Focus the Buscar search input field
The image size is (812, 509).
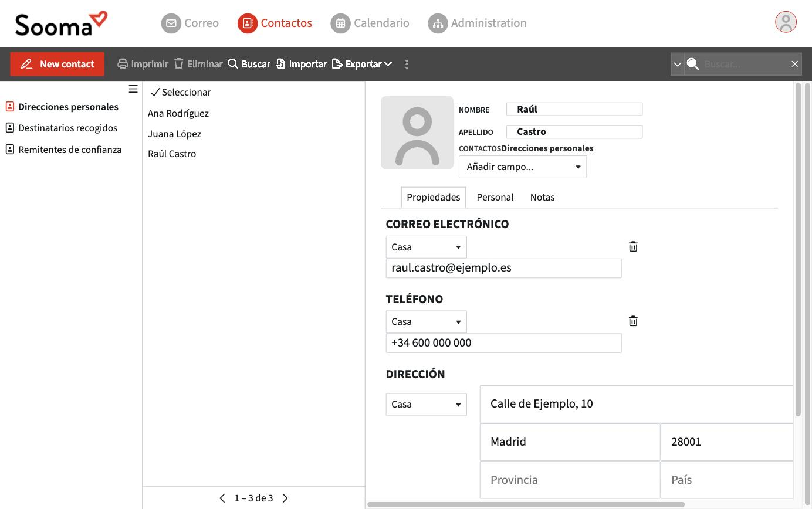click(x=745, y=64)
